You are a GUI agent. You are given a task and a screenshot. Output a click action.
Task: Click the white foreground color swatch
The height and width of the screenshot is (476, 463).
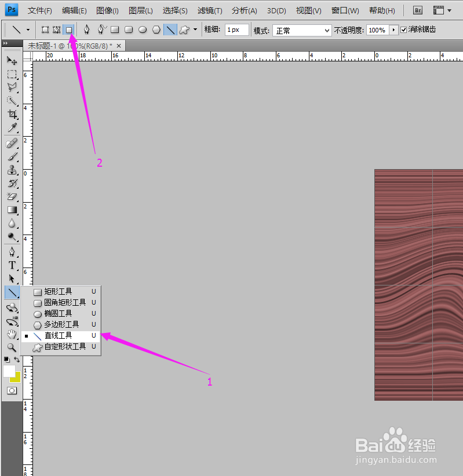8,371
